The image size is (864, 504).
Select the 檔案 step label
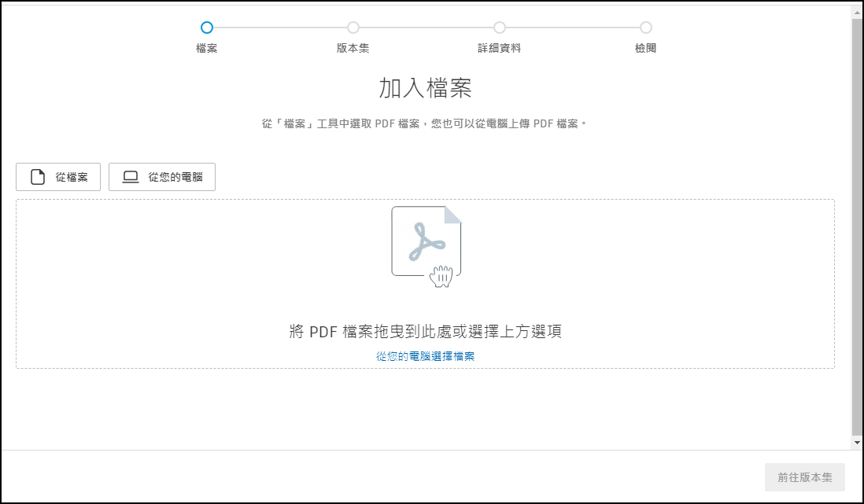[207, 47]
